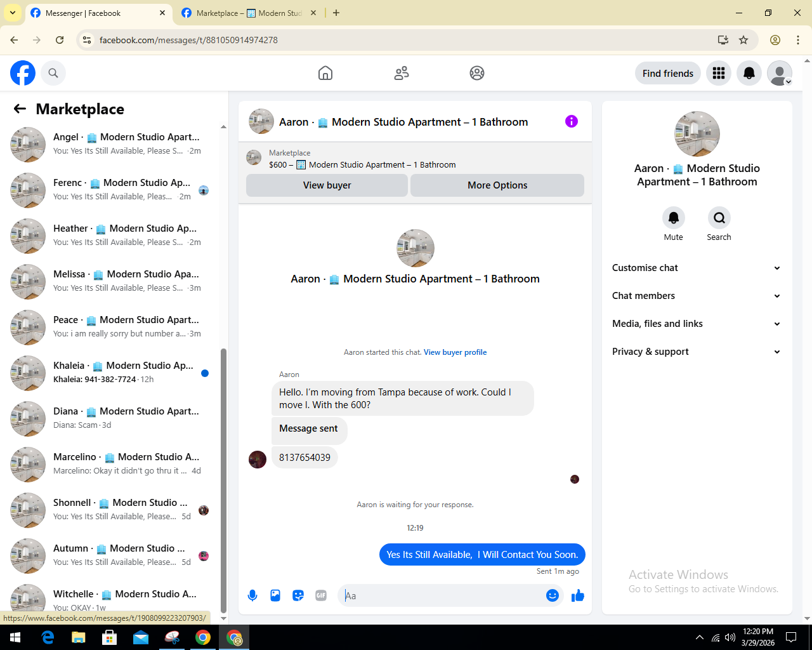This screenshot has width=812, height=650.
Task: Open Microsoft Store from the taskbar
Action: click(110, 637)
